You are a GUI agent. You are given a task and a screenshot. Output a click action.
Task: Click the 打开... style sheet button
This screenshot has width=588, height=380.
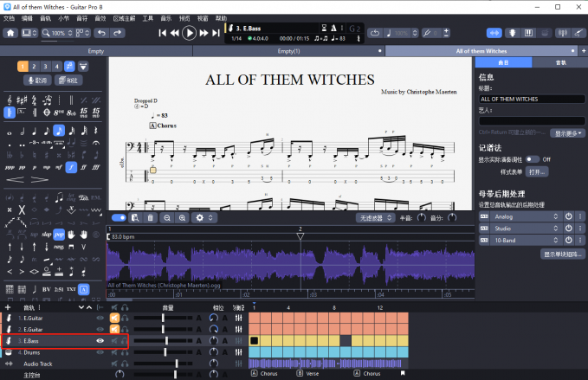537,172
